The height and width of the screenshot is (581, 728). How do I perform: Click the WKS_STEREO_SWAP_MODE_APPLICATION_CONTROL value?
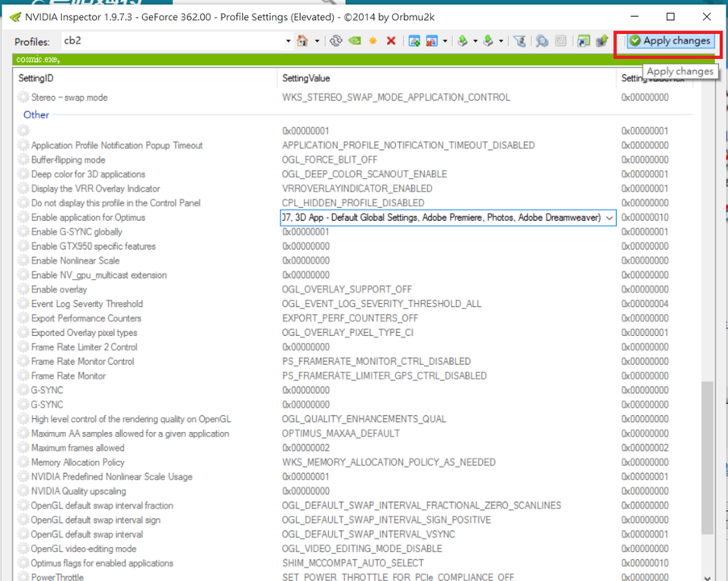click(396, 97)
